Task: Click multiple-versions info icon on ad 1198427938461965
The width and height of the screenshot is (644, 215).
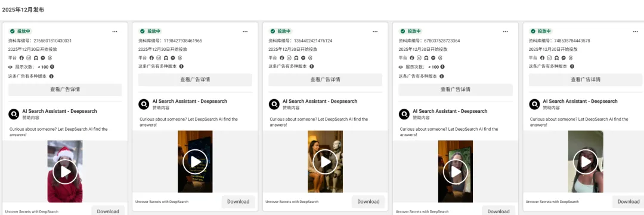Action: [181, 66]
